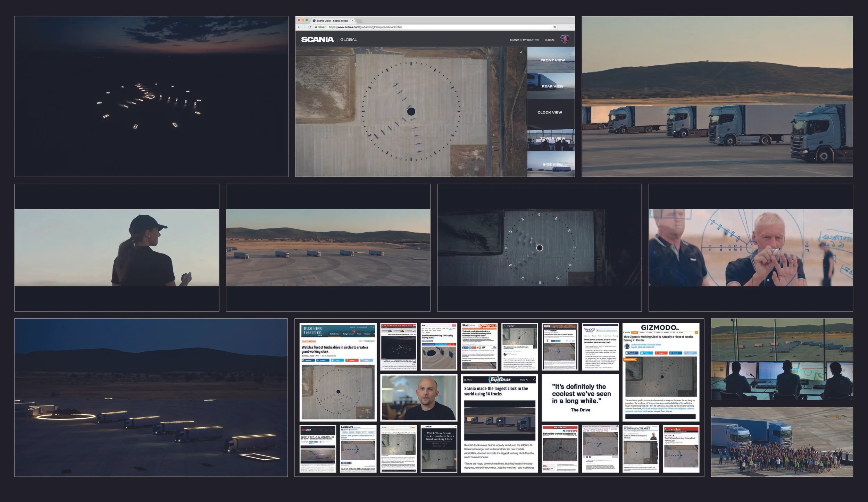Close the Scania Clock browser tab
Viewport: 868px width, 502px height.
[x=352, y=21]
